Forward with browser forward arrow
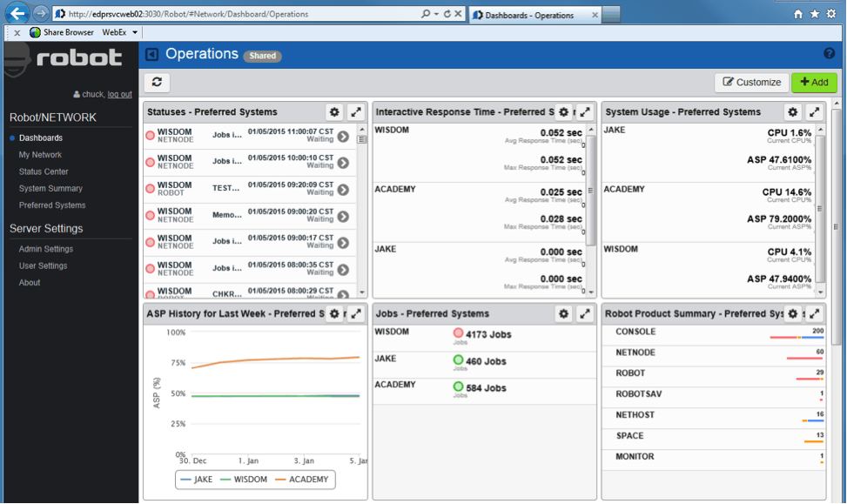Viewport: 847px width, 504px height. pyautogui.click(x=41, y=14)
